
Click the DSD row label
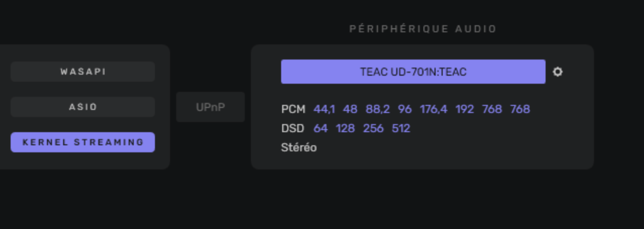point(293,128)
